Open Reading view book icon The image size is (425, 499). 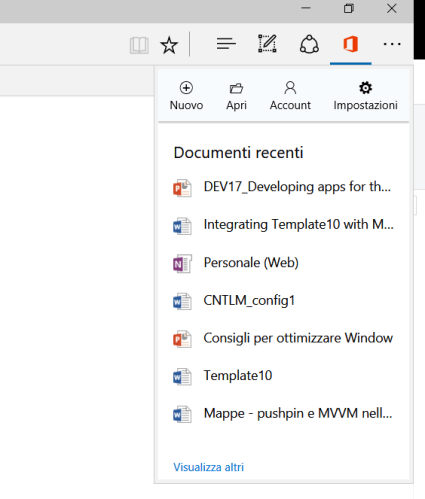(139, 45)
